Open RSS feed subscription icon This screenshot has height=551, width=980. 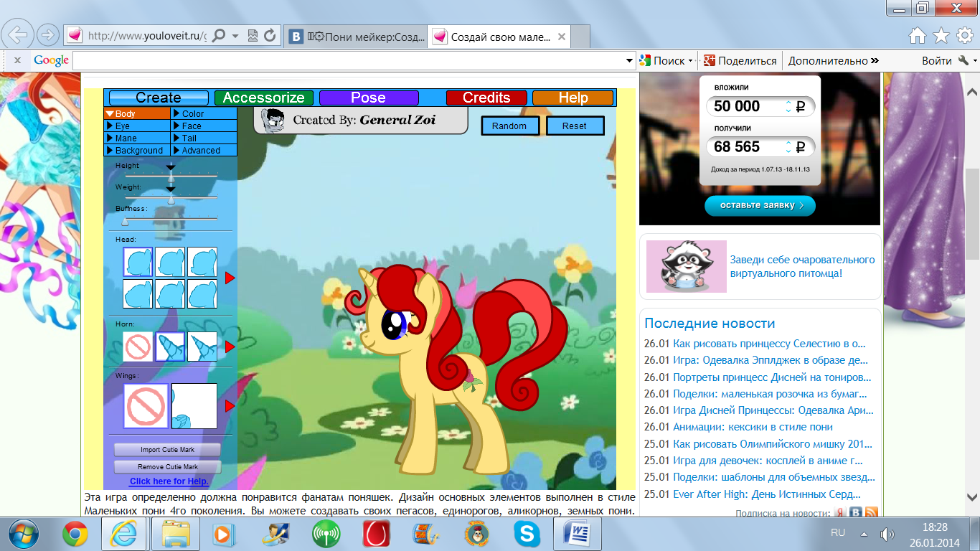pos(872,512)
